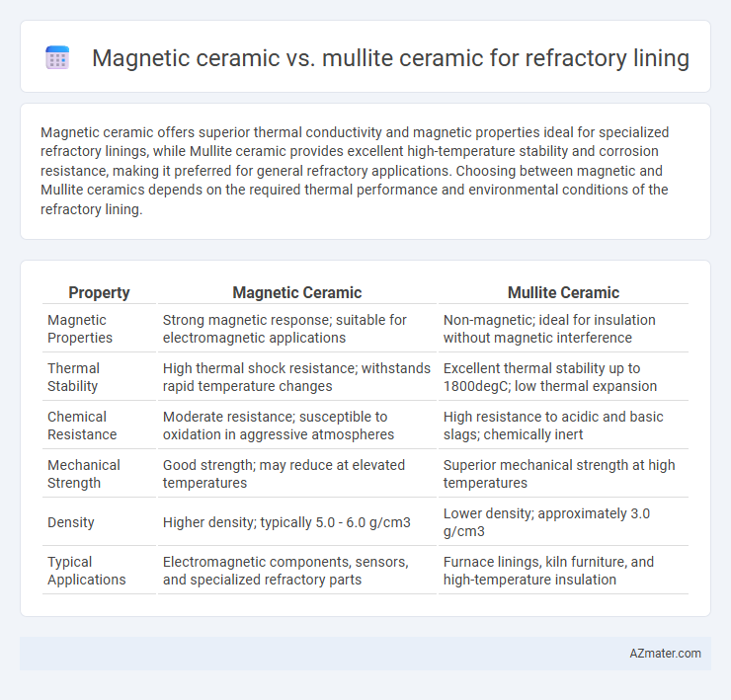Click cell 'High thermal shock resistance; withstands rapid temperature changes'

pyautogui.click(x=296, y=377)
